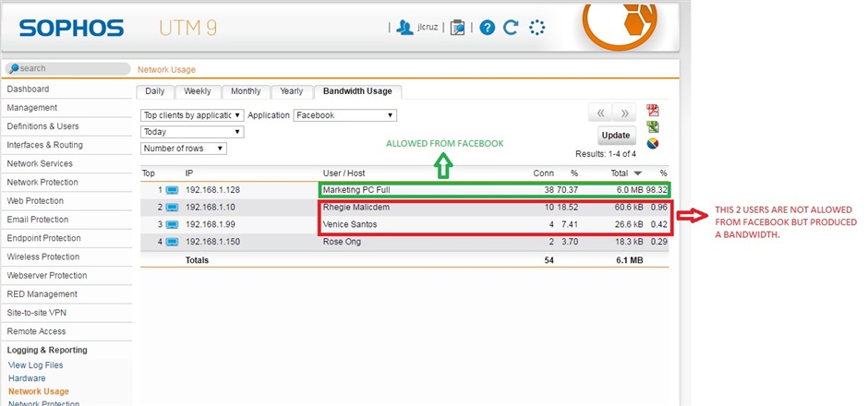Open View Log Files link
The image size is (868, 406).
35,365
